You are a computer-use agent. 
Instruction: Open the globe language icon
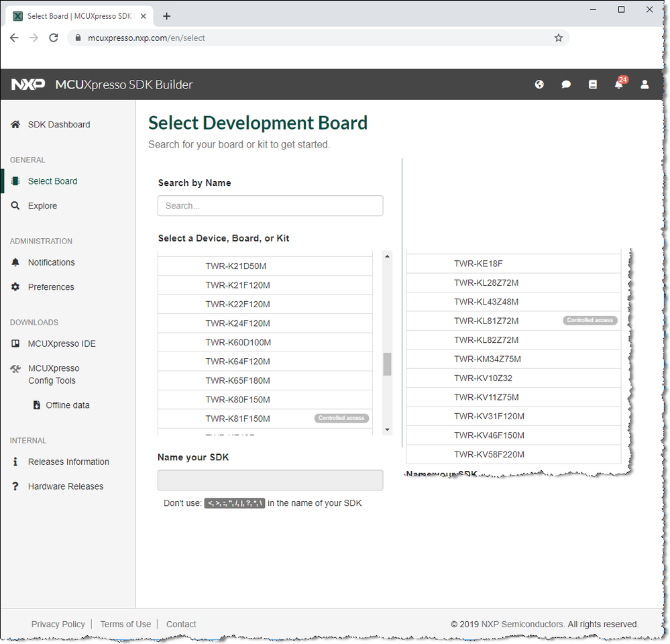539,85
